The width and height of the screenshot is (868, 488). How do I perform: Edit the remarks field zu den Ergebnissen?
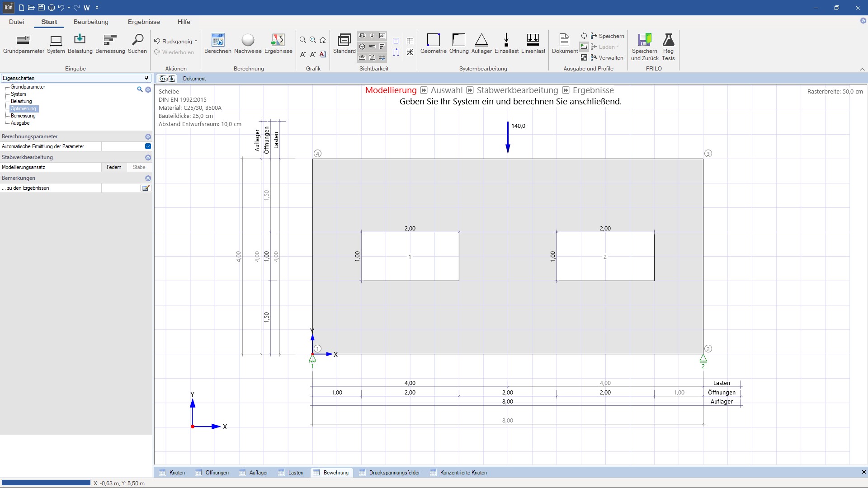(x=146, y=188)
